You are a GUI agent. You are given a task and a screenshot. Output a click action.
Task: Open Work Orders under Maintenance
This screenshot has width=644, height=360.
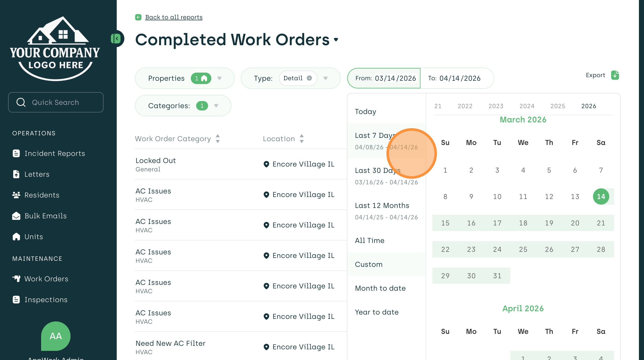[46, 279]
